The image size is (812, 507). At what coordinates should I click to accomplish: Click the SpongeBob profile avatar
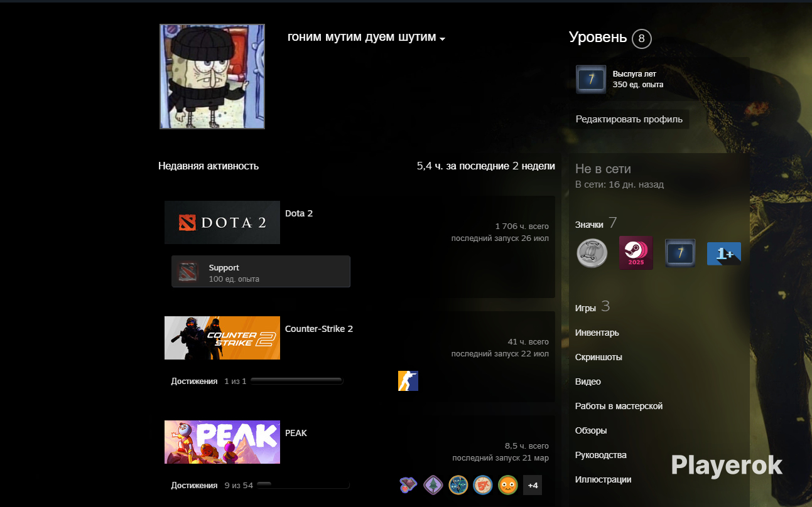pyautogui.click(x=212, y=77)
